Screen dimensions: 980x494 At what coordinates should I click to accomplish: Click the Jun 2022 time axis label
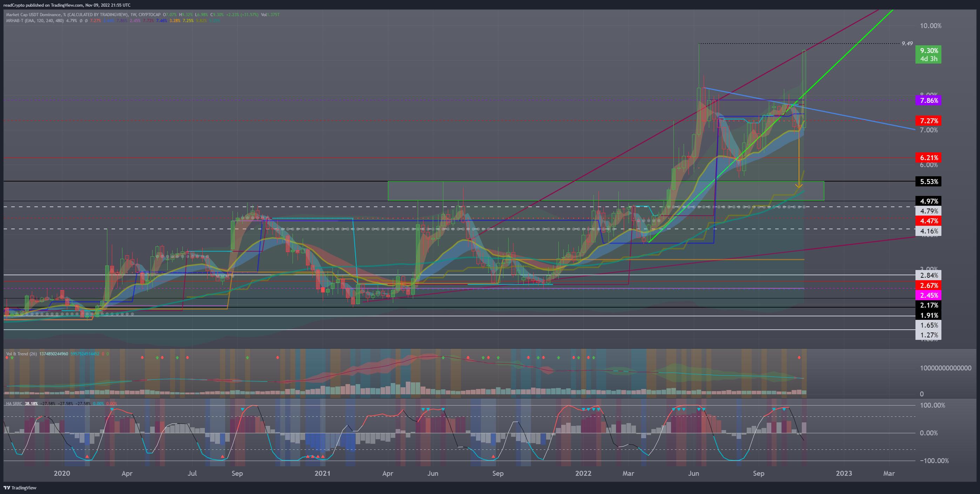[x=693, y=473]
